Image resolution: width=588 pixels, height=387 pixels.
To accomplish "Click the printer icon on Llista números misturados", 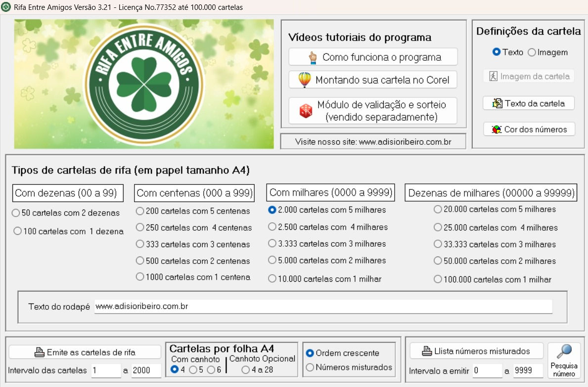I will (427, 351).
